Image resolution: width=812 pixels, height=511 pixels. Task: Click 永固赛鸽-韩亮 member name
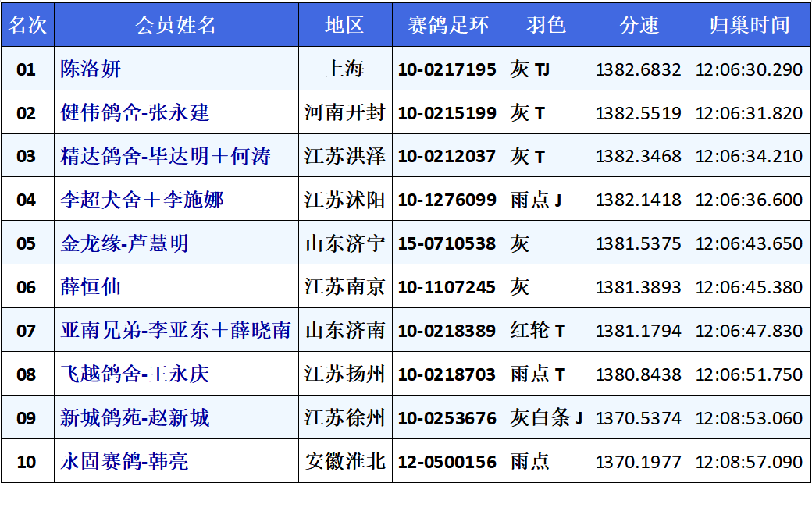click(x=124, y=462)
